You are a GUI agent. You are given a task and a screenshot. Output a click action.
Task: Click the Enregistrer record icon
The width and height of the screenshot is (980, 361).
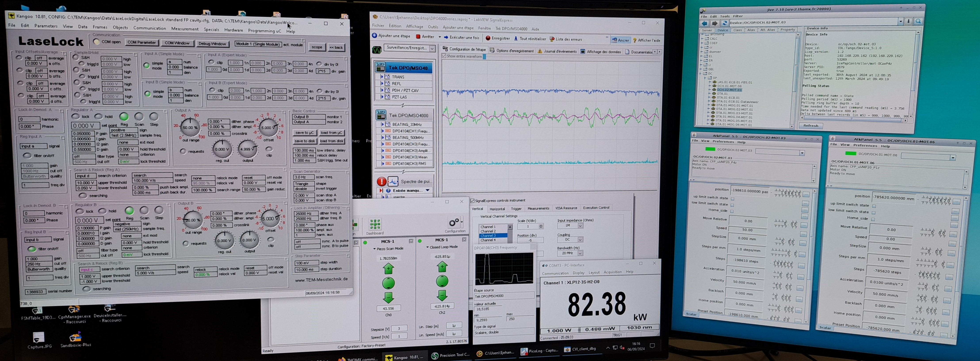click(488, 38)
